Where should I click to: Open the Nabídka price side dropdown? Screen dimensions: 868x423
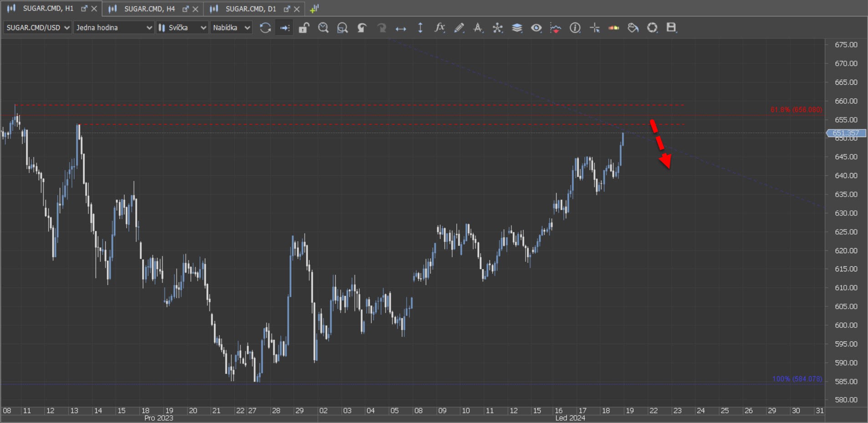[x=231, y=28]
